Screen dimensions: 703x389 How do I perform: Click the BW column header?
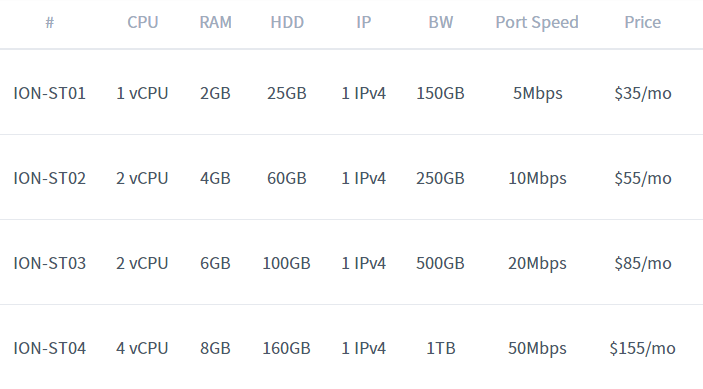441,22
